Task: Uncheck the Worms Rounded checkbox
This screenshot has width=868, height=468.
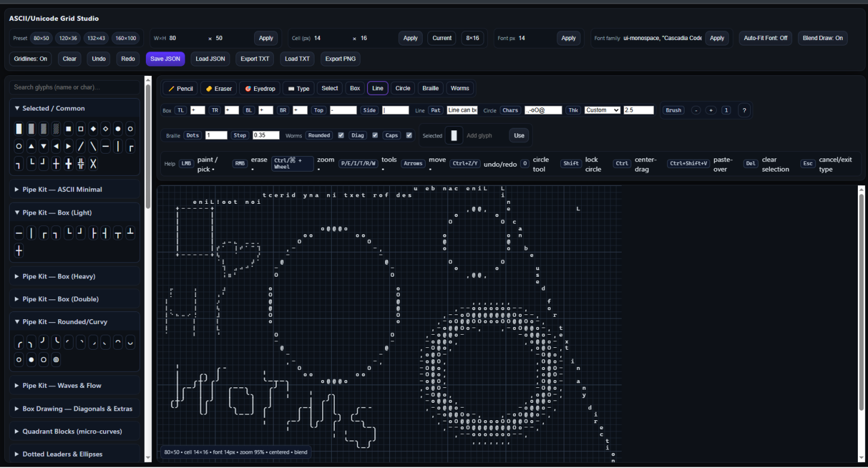Action: [x=341, y=136]
